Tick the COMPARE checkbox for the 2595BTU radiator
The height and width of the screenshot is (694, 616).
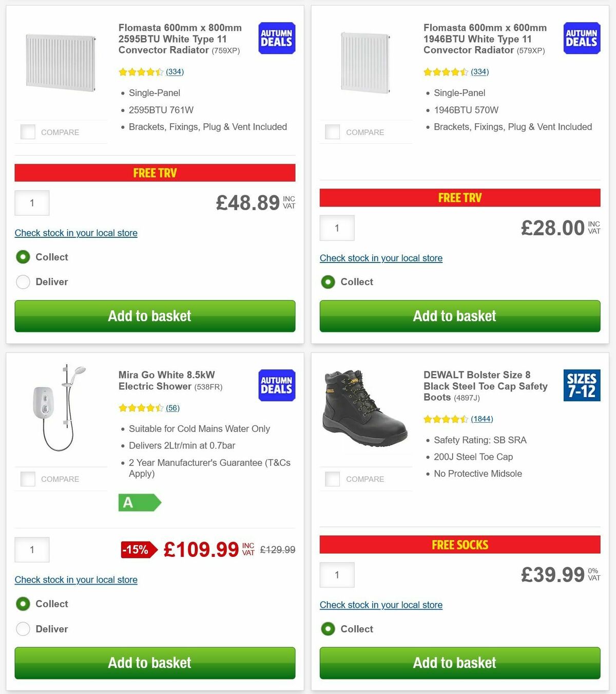(x=28, y=132)
